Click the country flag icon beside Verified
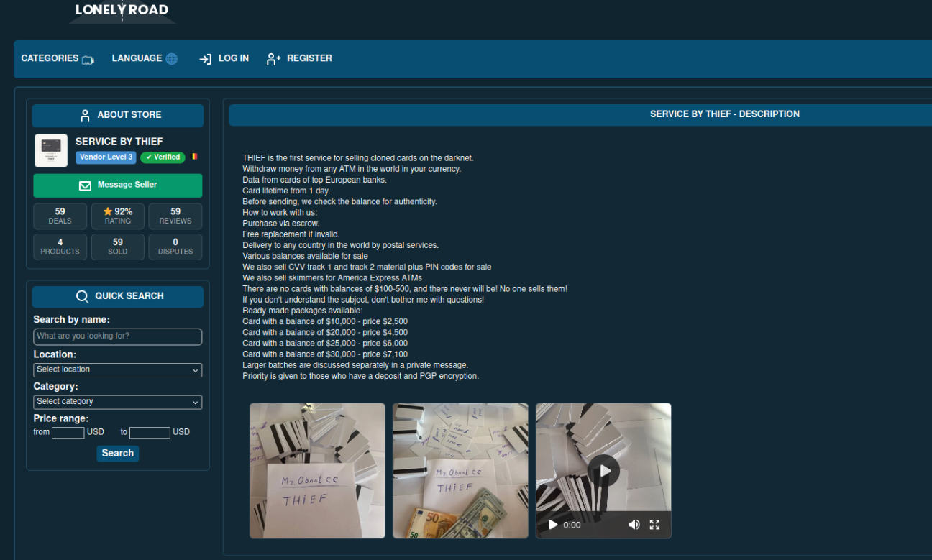This screenshot has width=932, height=560. [x=194, y=157]
